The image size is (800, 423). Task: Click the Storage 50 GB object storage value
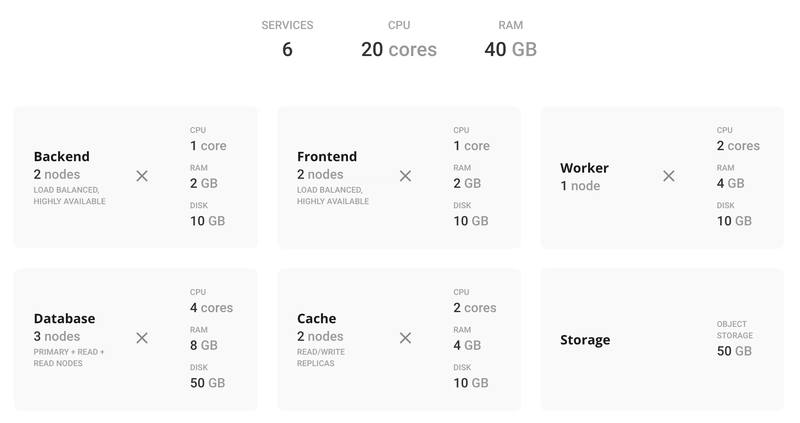734,351
